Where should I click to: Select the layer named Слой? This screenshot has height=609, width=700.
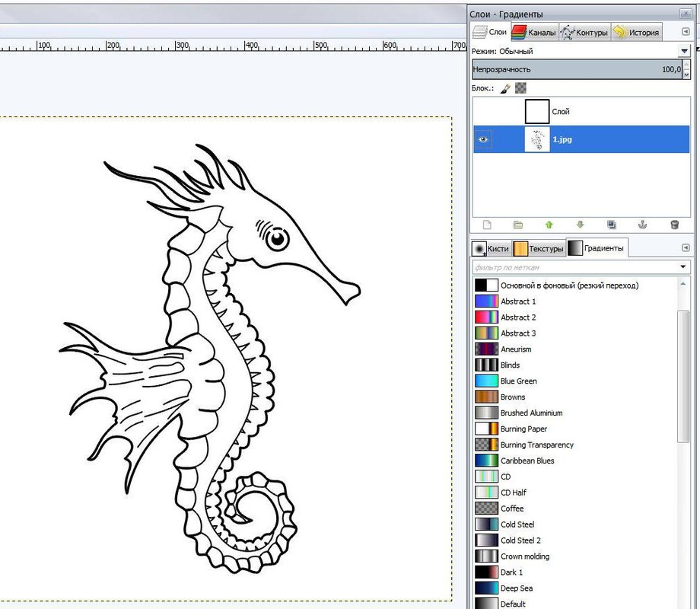[x=581, y=111]
